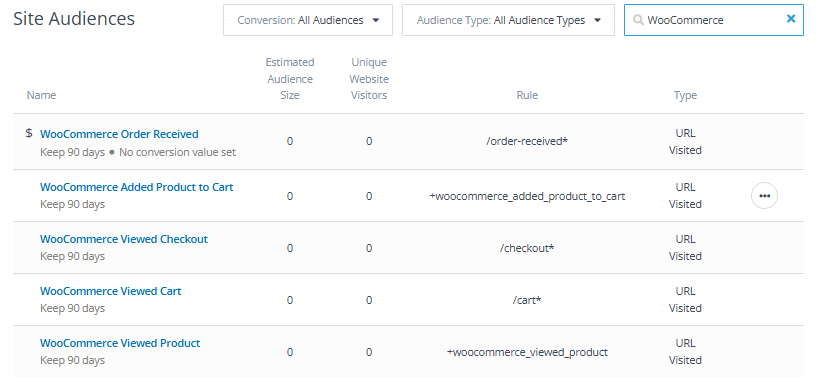Click the Site Audiences heading
The width and height of the screenshot is (820, 382).
point(74,19)
